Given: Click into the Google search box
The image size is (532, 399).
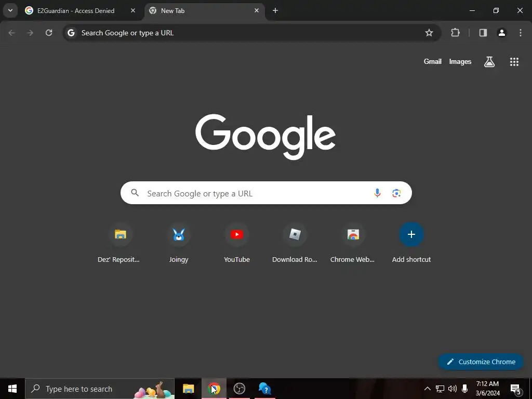Looking at the screenshot, I should point(266,193).
